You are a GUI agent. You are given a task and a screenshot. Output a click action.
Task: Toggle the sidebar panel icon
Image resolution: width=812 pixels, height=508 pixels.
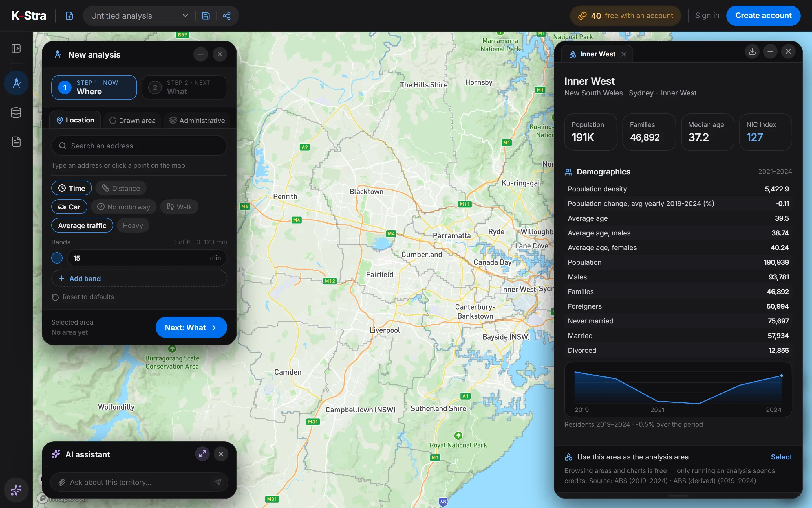tap(16, 48)
